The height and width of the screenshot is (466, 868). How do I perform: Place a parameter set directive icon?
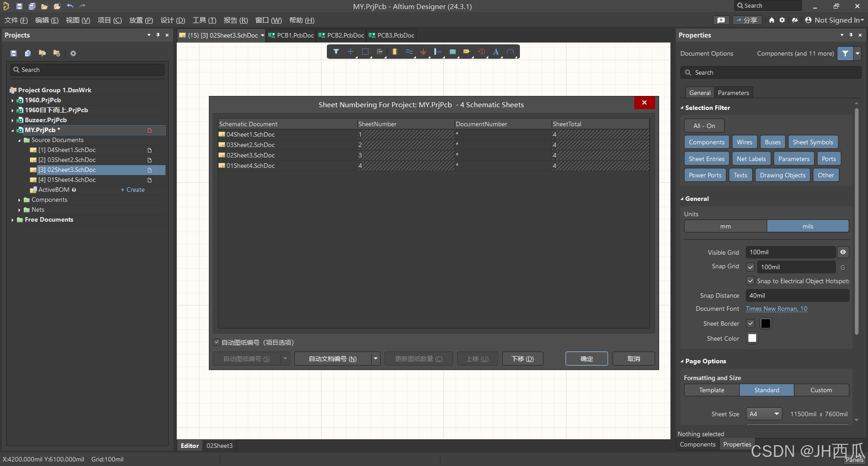(x=482, y=52)
